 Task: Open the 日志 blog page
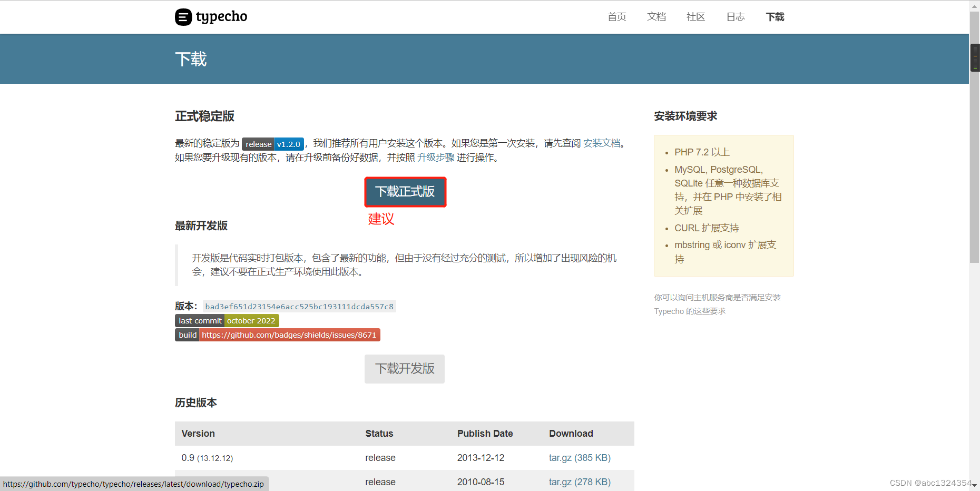[x=735, y=16]
